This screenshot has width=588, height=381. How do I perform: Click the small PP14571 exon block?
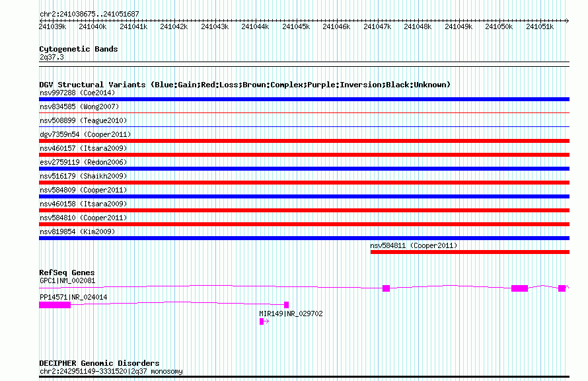click(x=286, y=305)
